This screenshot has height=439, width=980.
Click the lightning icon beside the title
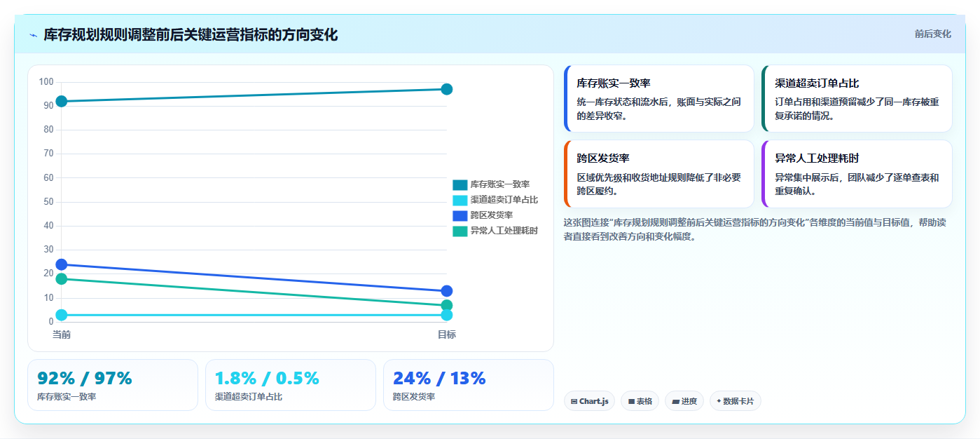pos(33,34)
